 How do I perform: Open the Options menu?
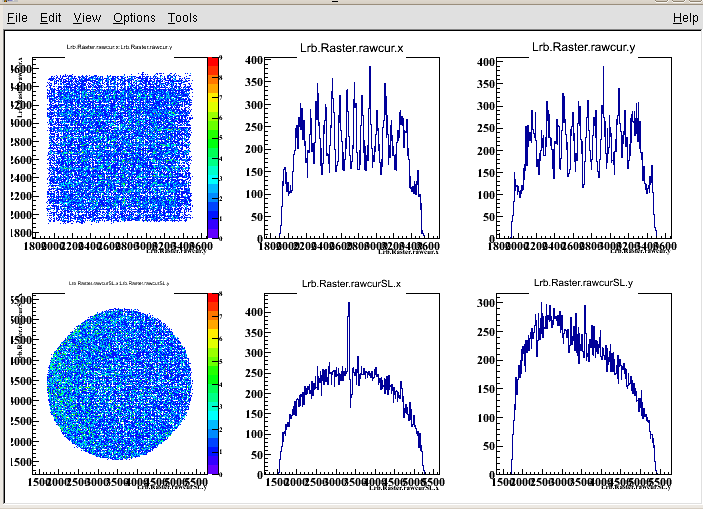point(134,18)
